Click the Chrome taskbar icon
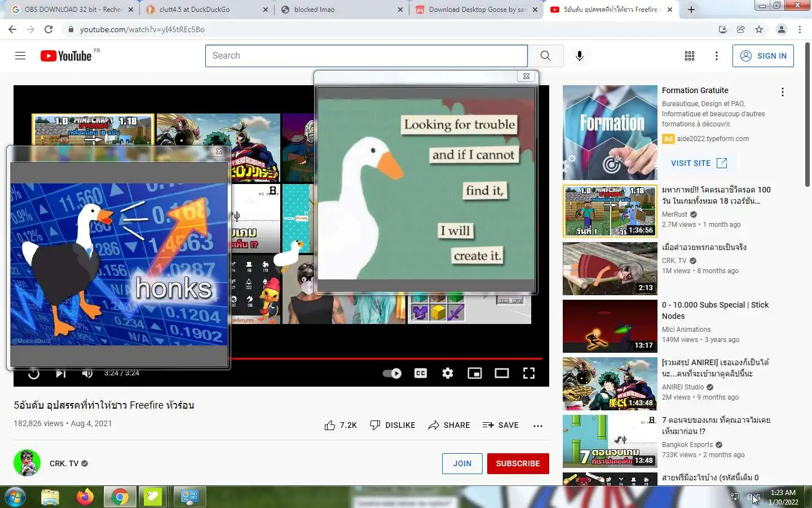Viewport: 812px width, 508px height. click(x=120, y=497)
